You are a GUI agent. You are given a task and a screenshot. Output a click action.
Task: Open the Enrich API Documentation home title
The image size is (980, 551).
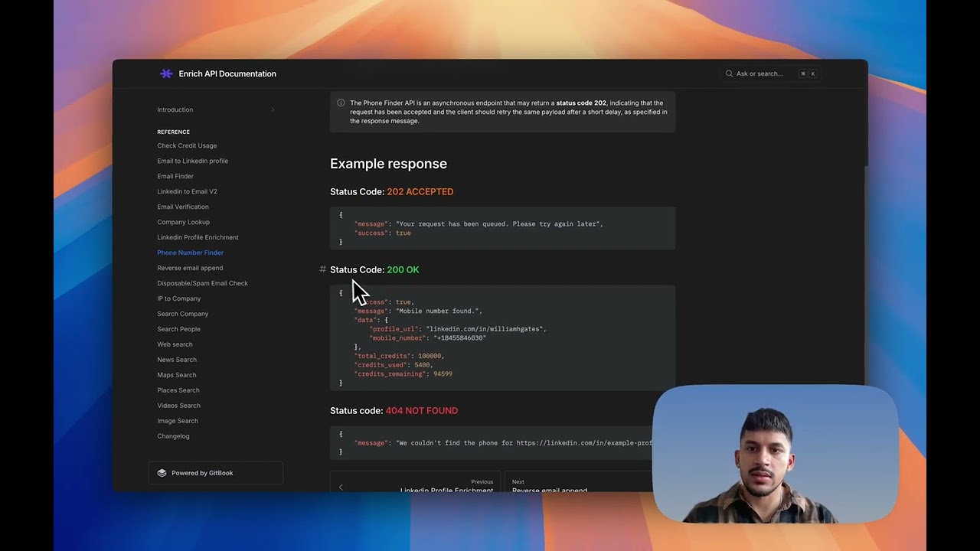coord(227,73)
